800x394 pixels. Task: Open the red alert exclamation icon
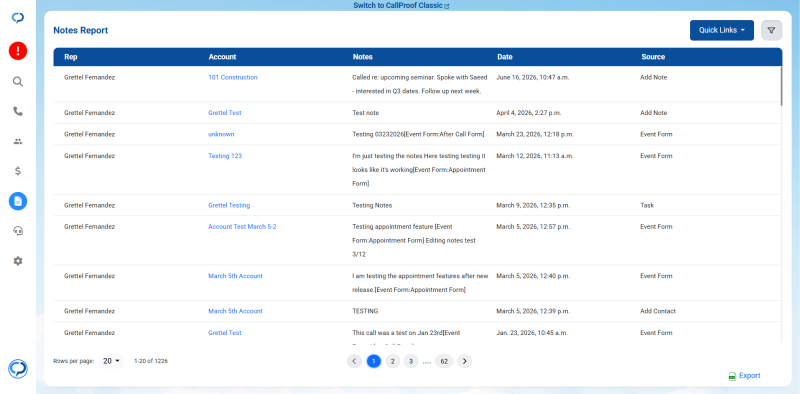pyautogui.click(x=18, y=51)
